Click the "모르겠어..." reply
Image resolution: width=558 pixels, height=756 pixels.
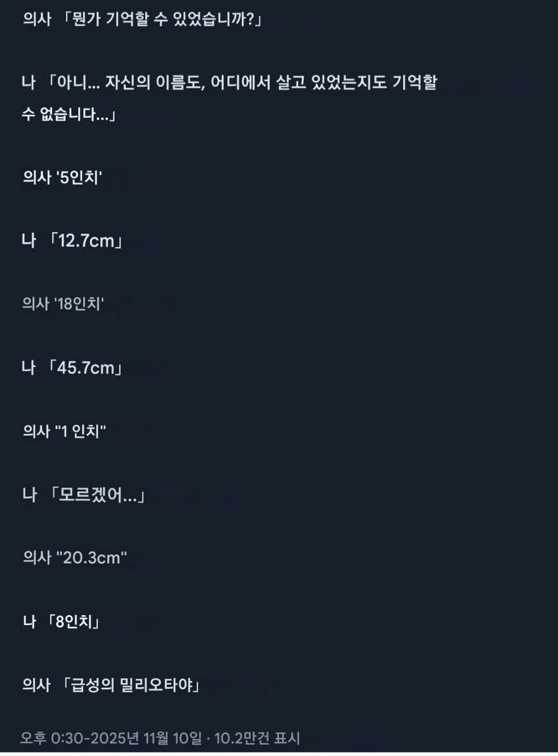[99, 495]
